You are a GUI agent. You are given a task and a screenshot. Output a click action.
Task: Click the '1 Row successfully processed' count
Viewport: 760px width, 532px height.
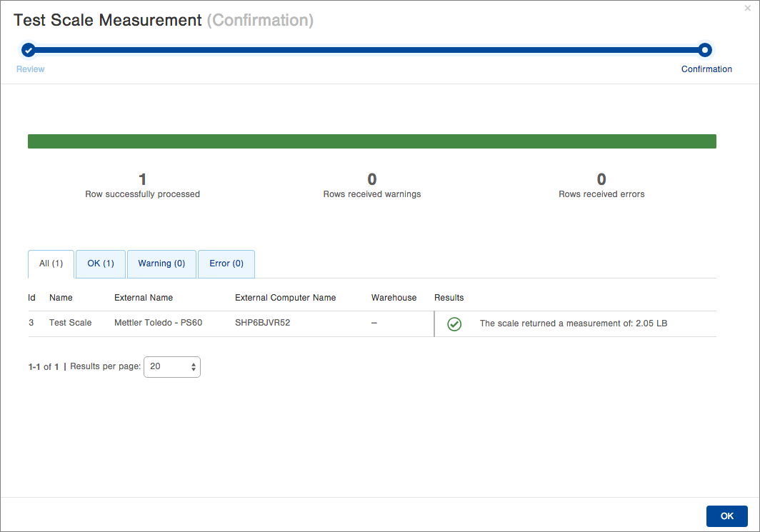(143, 186)
